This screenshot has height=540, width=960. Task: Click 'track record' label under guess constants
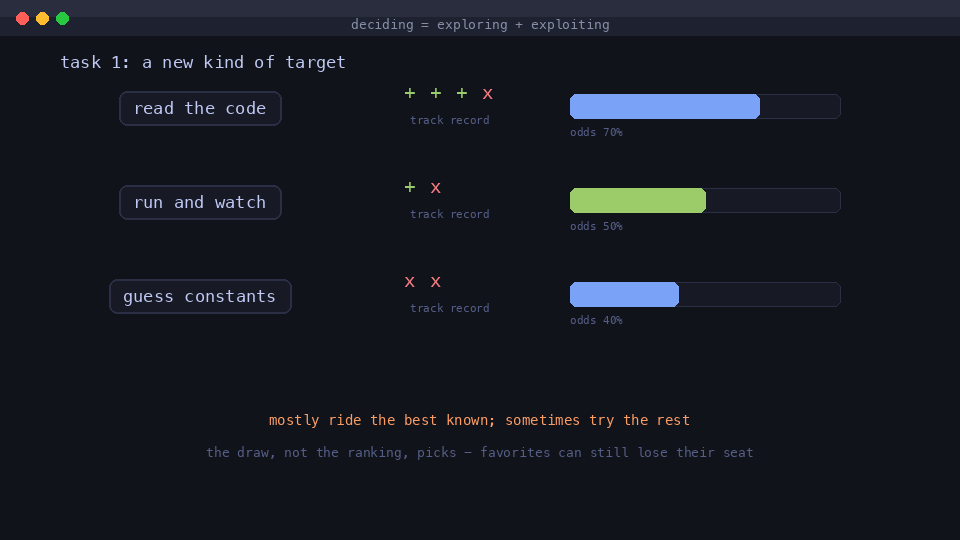click(449, 308)
